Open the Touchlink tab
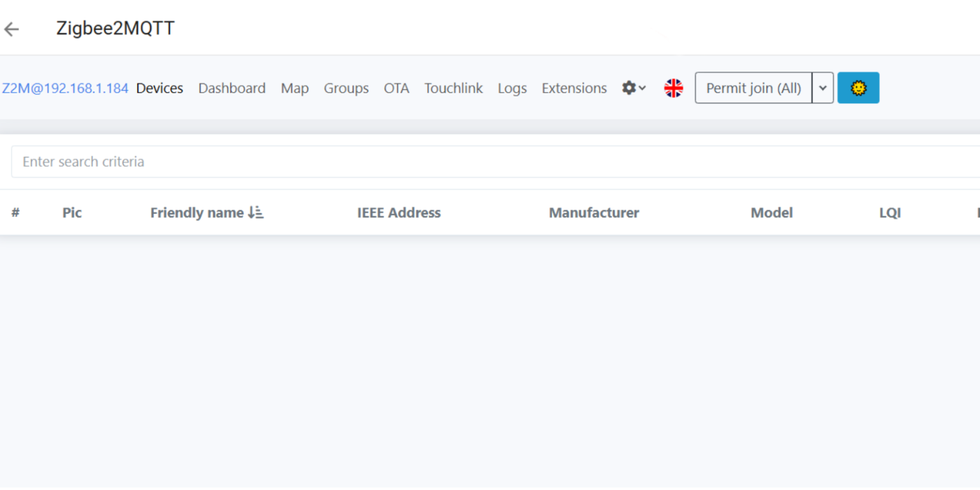 tap(453, 88)
